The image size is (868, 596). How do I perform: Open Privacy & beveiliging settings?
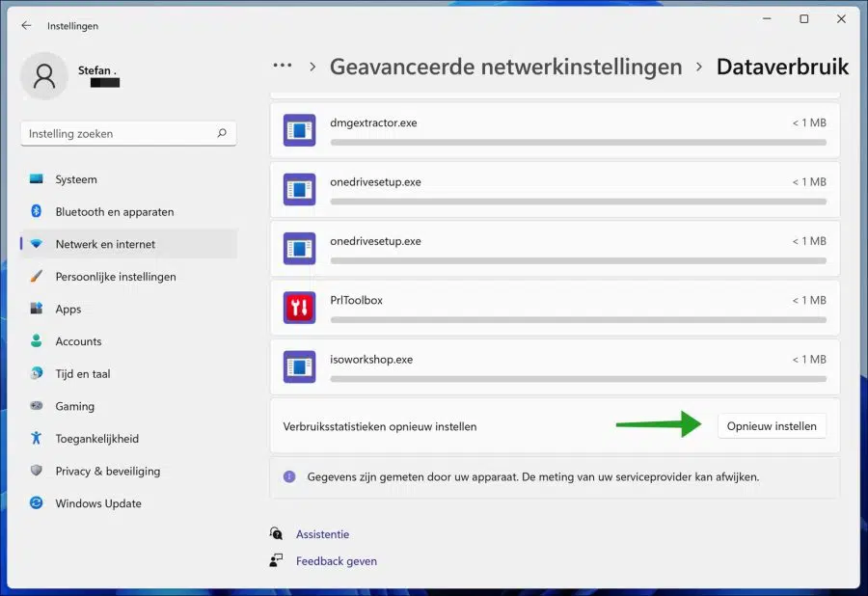point(129,471)
